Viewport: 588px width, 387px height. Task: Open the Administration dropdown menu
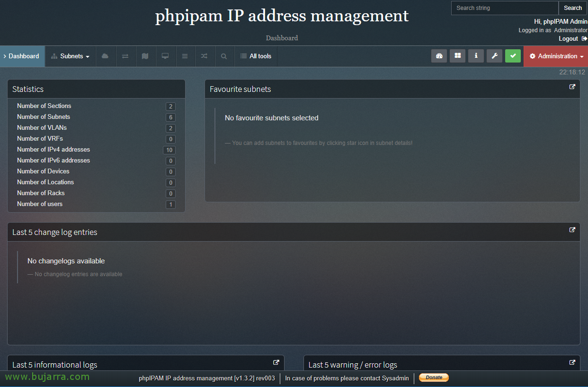pos(556,56)
